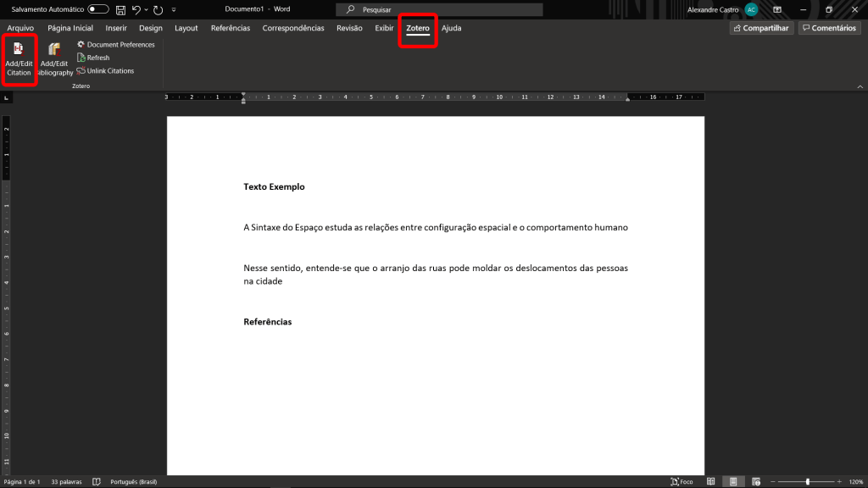Open the Comentários pane button

(x=829, y=28)
